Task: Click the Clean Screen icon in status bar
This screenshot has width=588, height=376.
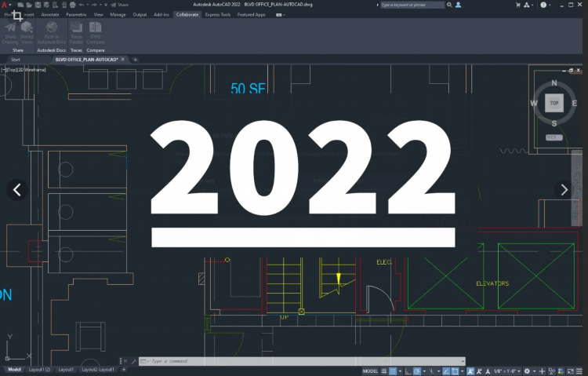Action: tap(571, 371)
